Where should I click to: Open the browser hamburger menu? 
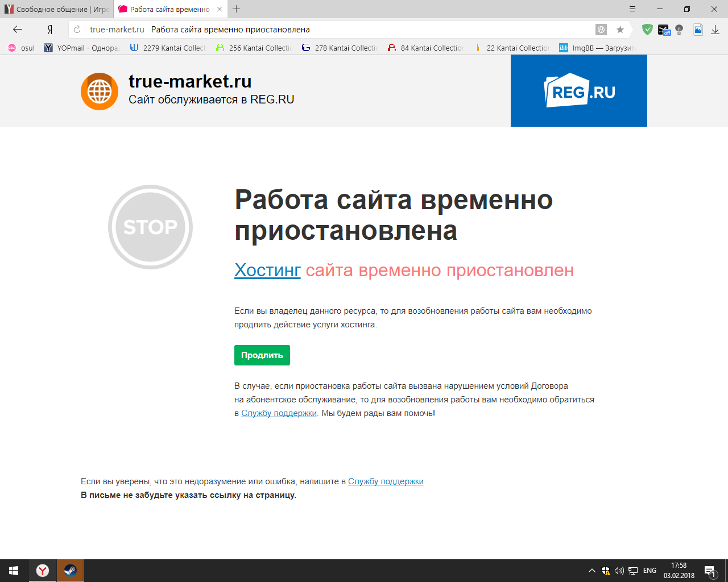[x=632, y=9]
